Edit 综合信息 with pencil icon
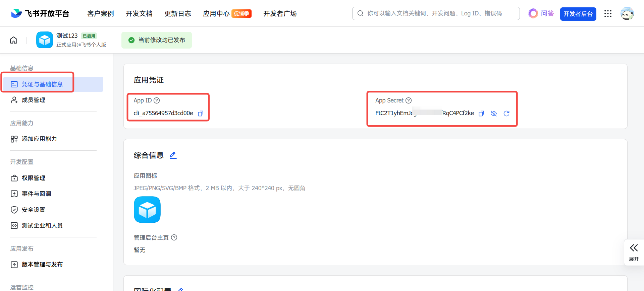This screenshot has height=291, width=644. click(x=173, y=155)
